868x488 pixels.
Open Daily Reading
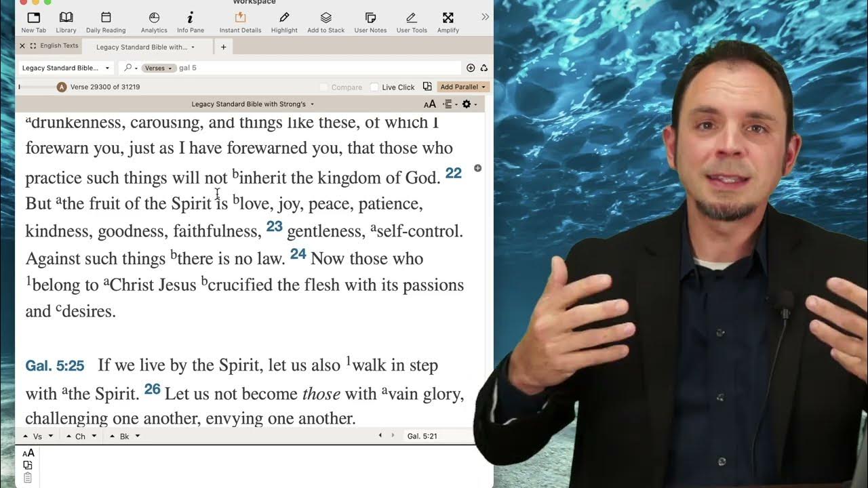click(x=106, y=22)
